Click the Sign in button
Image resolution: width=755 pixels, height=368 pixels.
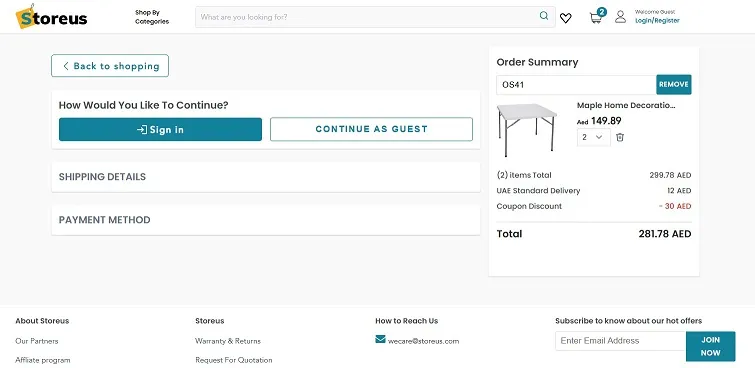160,130
